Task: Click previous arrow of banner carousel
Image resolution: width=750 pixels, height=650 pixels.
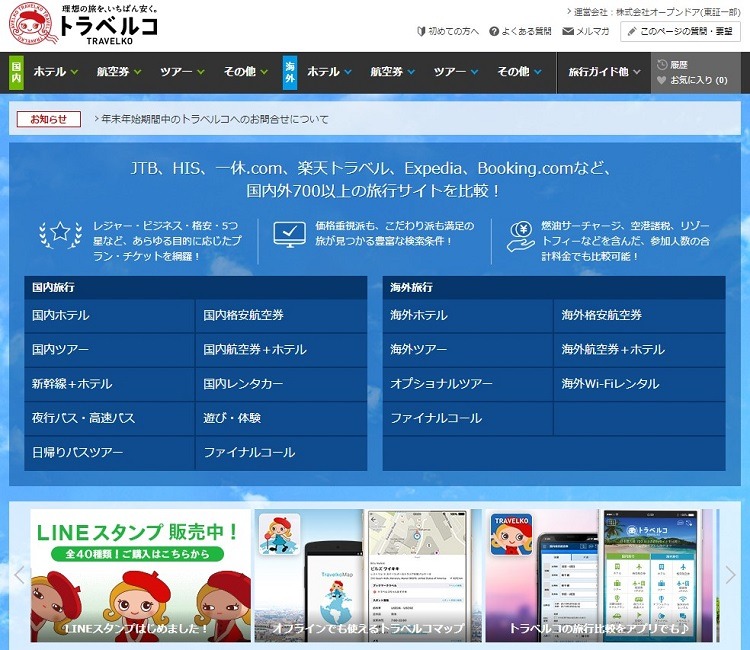Action: pyautogui.click(x=19, y=574)
